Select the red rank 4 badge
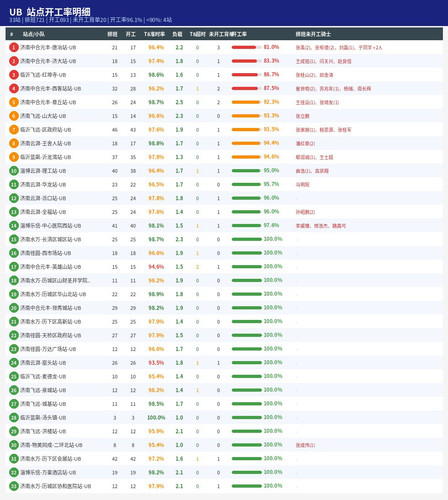This screenshot has height=500, width=448. pyautogui.click(x=14, y=89)
